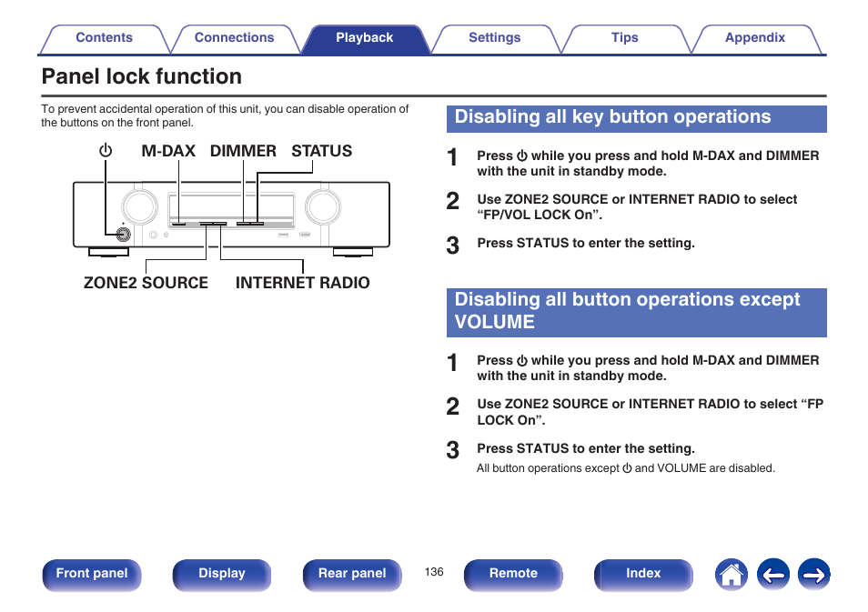Click the DIMMER label in the diagram
This screenshot has height=612, width=868.
point(243,151)
